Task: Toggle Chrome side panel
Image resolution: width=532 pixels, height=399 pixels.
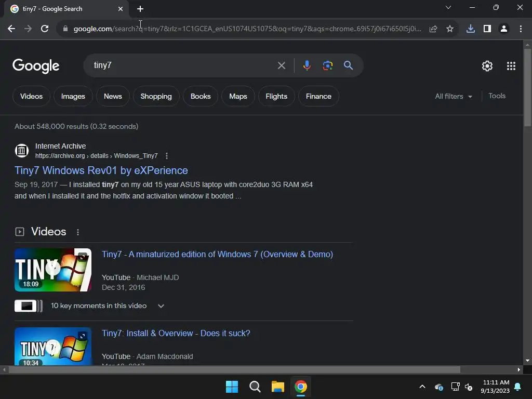Action: 487,29
